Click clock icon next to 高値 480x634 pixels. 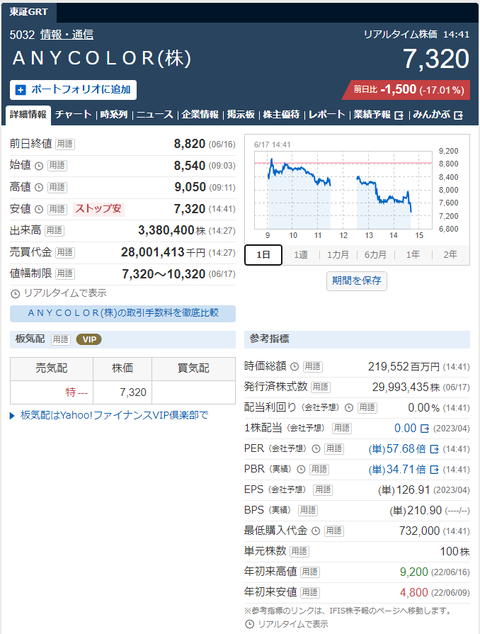coord(39,187)
